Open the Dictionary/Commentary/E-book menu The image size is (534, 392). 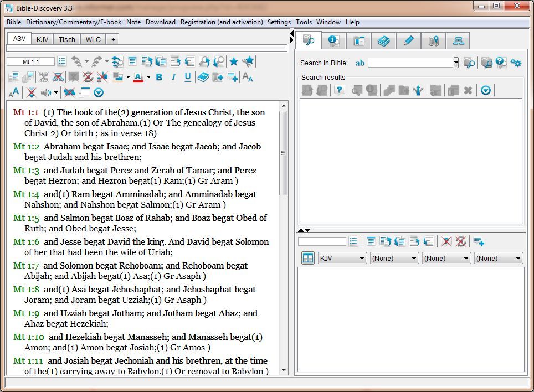74,22
